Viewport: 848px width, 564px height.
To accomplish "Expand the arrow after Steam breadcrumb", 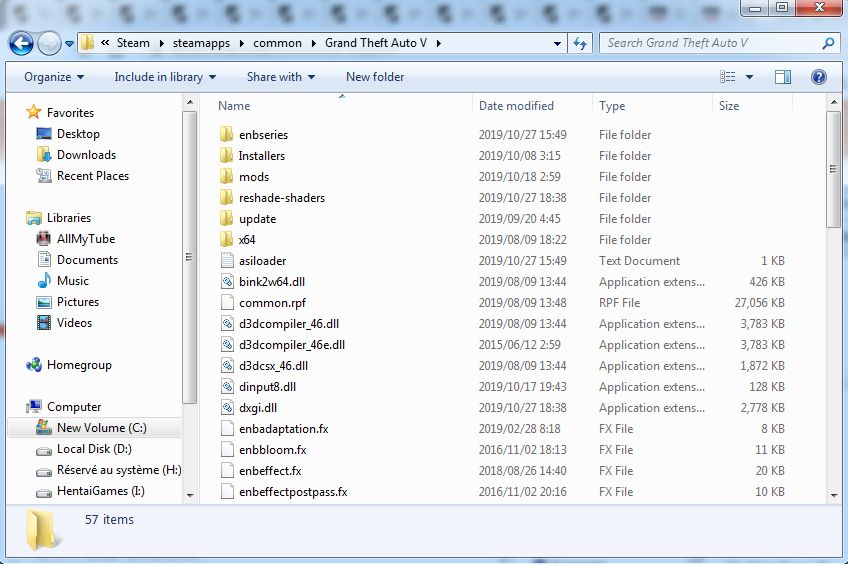I will 161,43.
